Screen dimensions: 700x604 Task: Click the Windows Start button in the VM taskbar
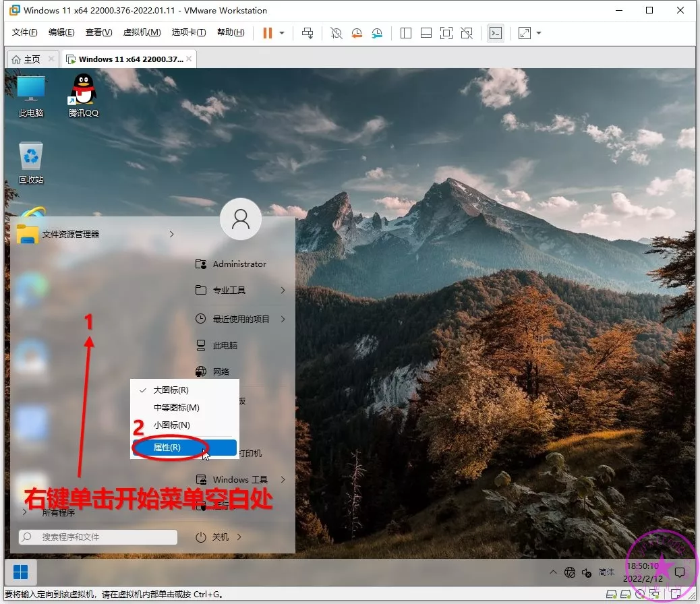[21, 572]
